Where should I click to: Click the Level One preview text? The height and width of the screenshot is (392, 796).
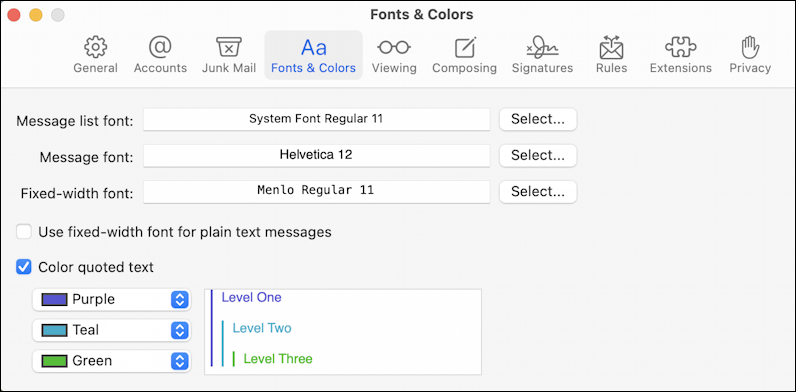251,298
